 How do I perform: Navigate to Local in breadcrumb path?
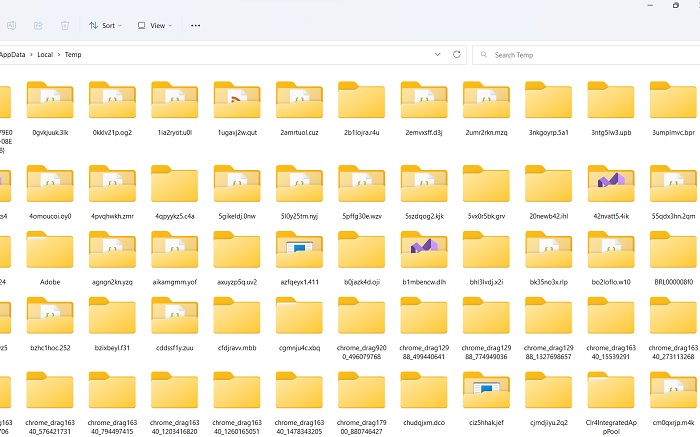point(45,55)
